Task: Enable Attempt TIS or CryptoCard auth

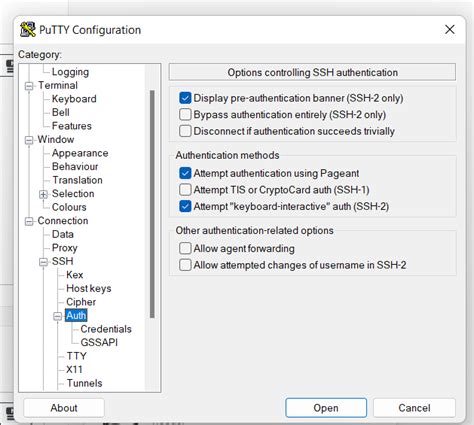Action: [x=185, y=190]
